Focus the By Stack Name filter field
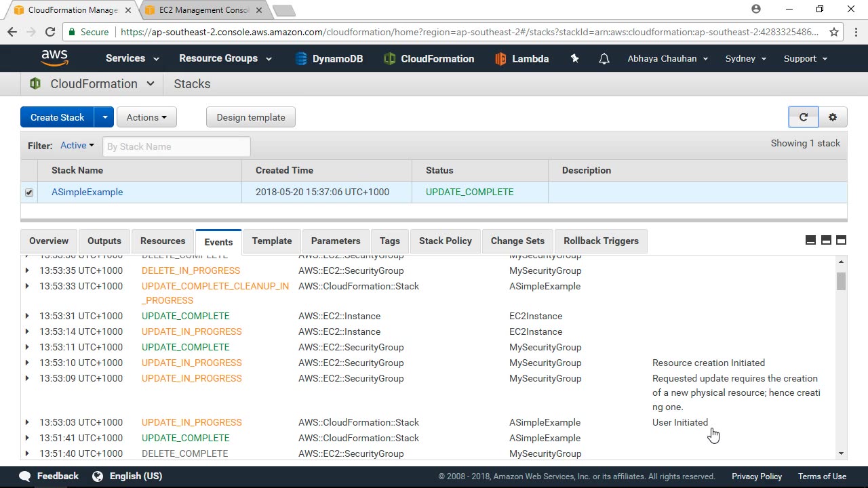 [176, 146]
